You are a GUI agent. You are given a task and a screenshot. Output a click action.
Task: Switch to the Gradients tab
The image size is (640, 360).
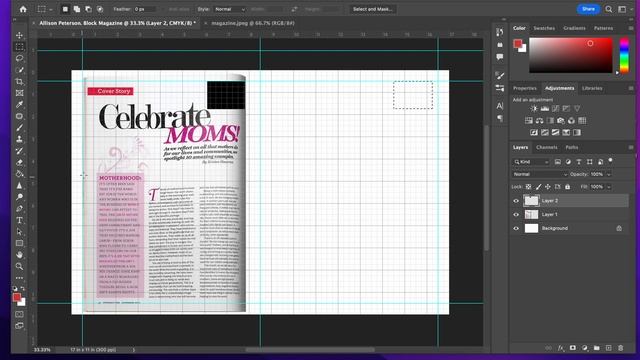[x=574, y=28]
